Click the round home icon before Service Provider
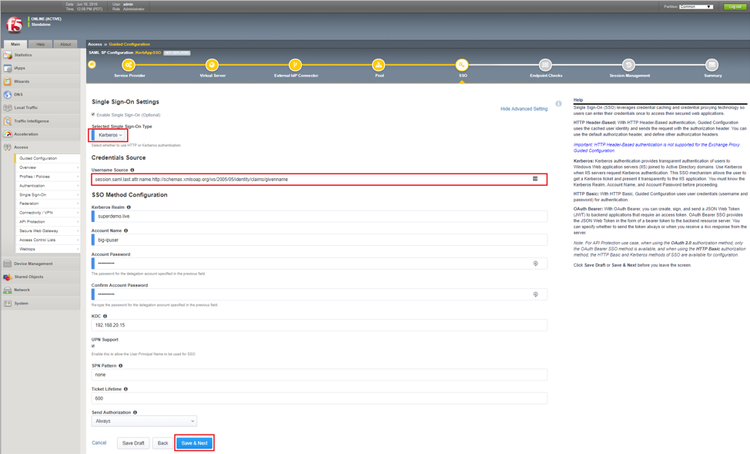Image resolution: width=750 pixels, height=454 pixels. click(x=92, y=65)
